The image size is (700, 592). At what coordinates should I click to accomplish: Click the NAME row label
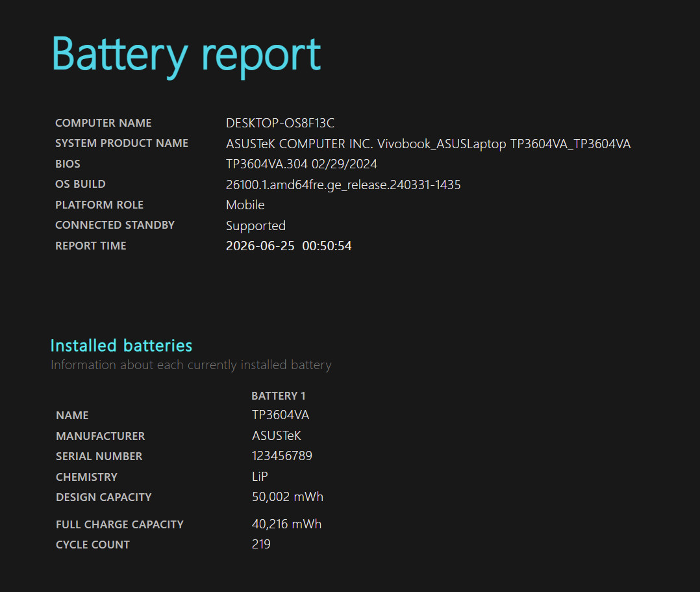pos(72,415)
